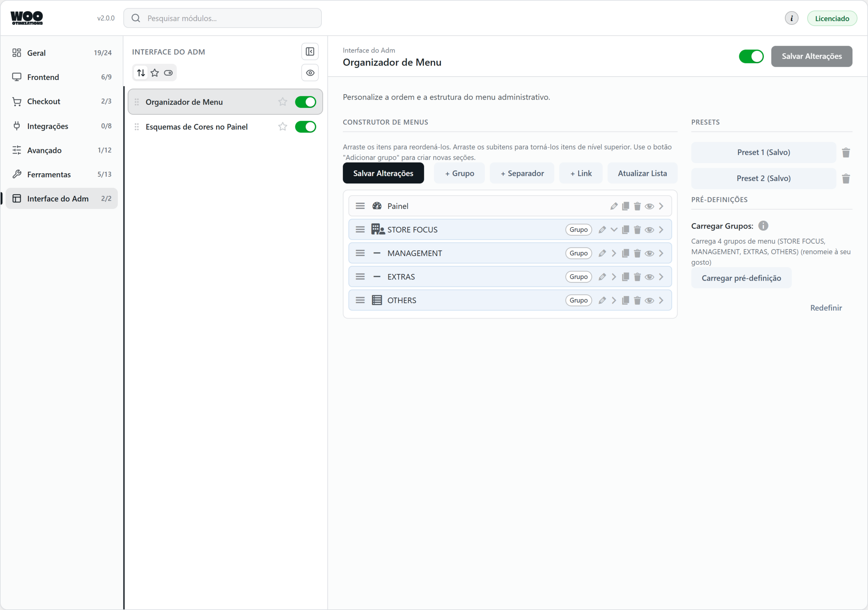This screenshot has width=868, height=610.
Task: Duplicate the STORE FOCUS group
Action: click(x=625, y=230)
